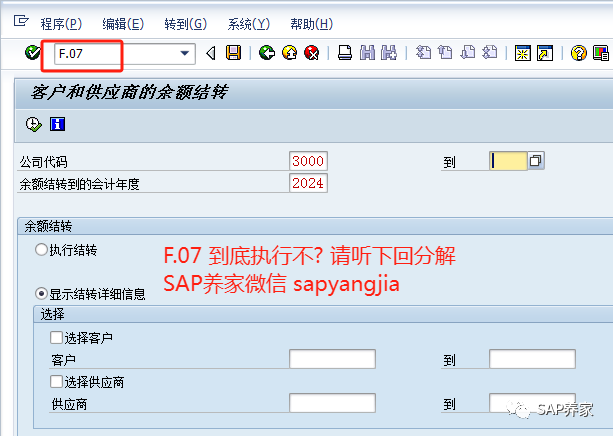Click multiple selection button beside 公司代码 range
613x436 pixels.
pos(536,161)
